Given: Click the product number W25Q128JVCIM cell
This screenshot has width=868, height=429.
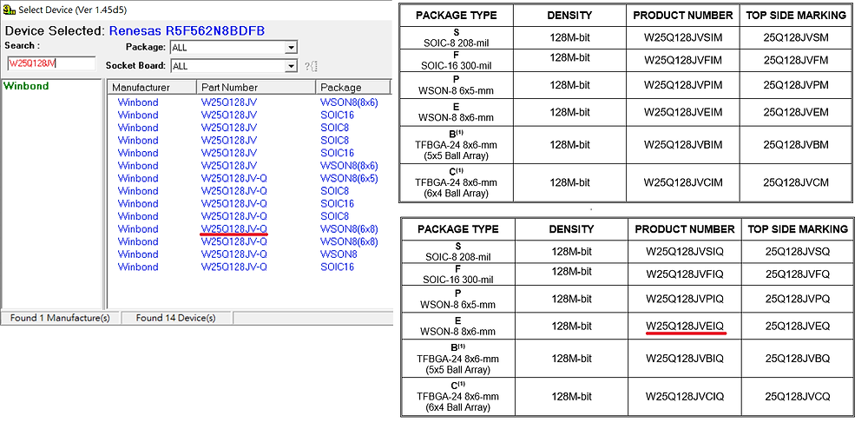Looking at the screenshot, I should pyautogui.click(x=683, y=182).
